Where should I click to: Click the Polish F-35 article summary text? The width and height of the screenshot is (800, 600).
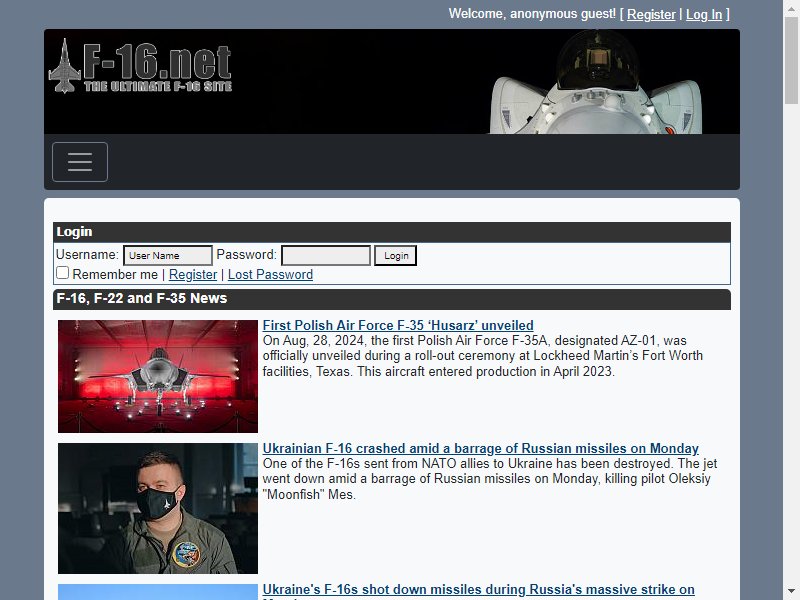coord(483,356)
